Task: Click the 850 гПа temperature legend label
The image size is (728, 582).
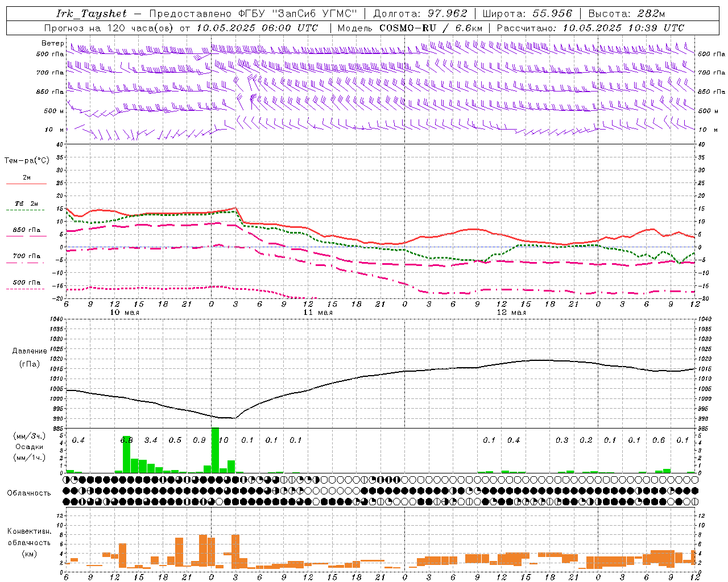Action: [27, 230]
